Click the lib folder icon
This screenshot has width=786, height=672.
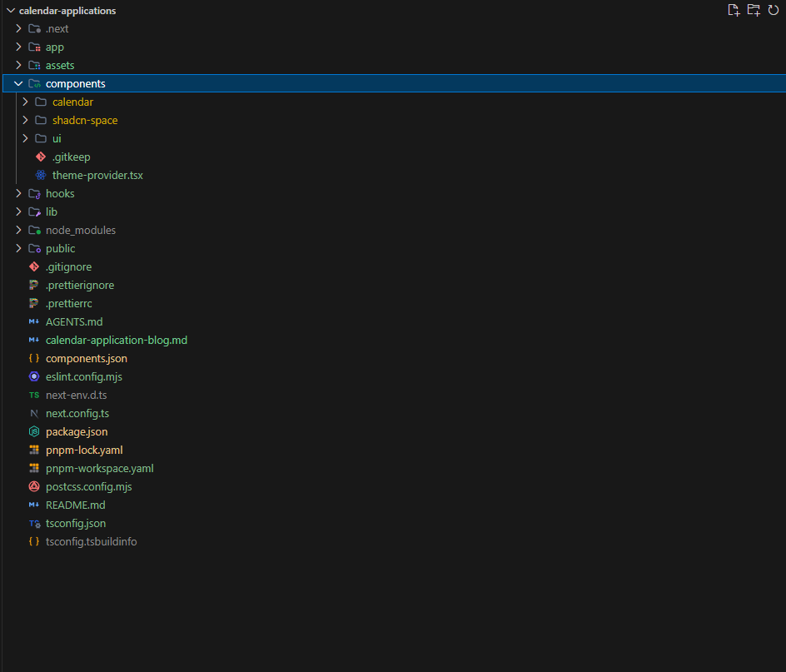35,212
